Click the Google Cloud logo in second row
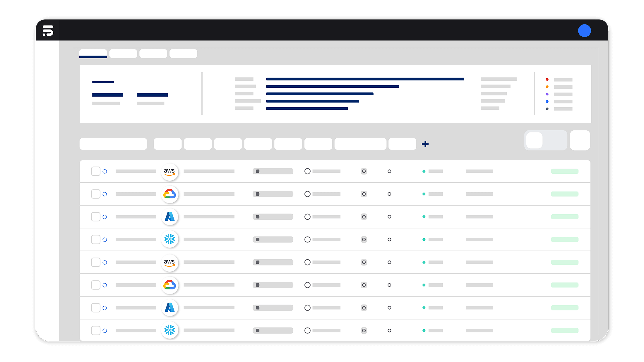Image resolution: width=644 pixels, height=362 pixels. (169, 194)
